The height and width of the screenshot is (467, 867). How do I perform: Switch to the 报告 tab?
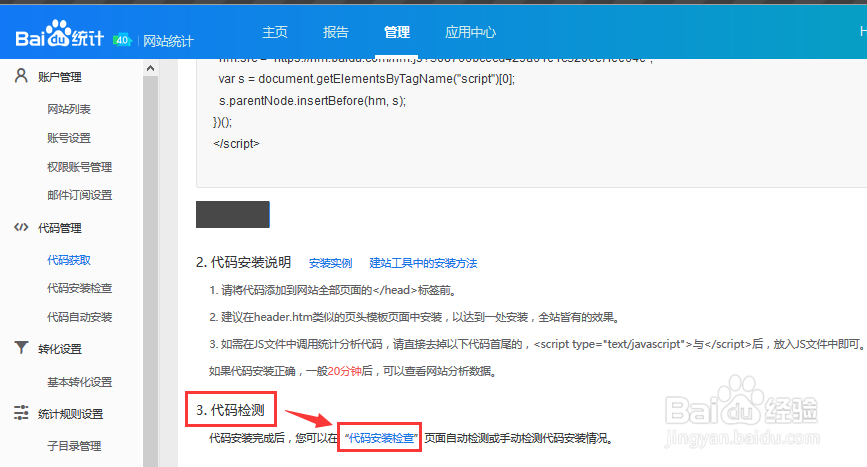(336, 32)
